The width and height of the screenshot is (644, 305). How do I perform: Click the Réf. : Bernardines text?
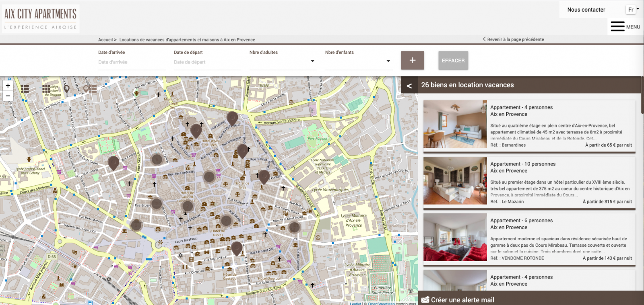point(508,145)
